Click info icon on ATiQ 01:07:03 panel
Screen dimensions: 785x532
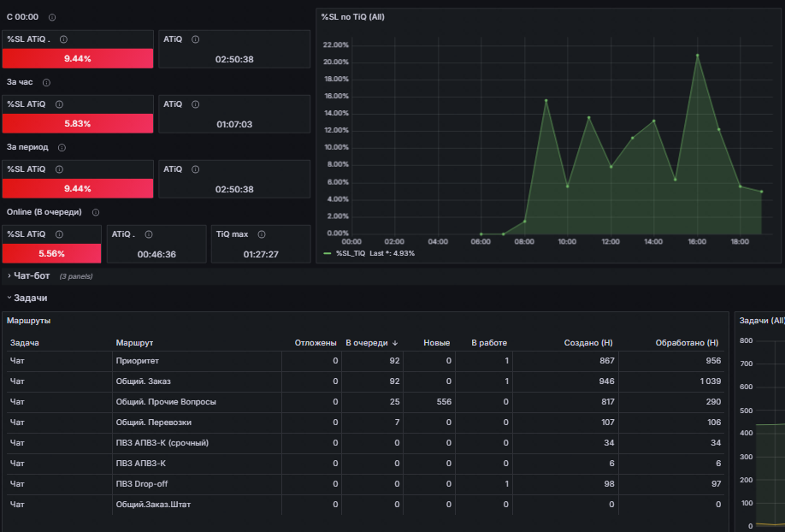tap(196, 104)
